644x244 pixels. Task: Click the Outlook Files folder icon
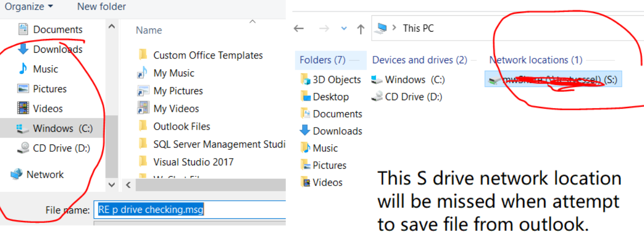143,126
